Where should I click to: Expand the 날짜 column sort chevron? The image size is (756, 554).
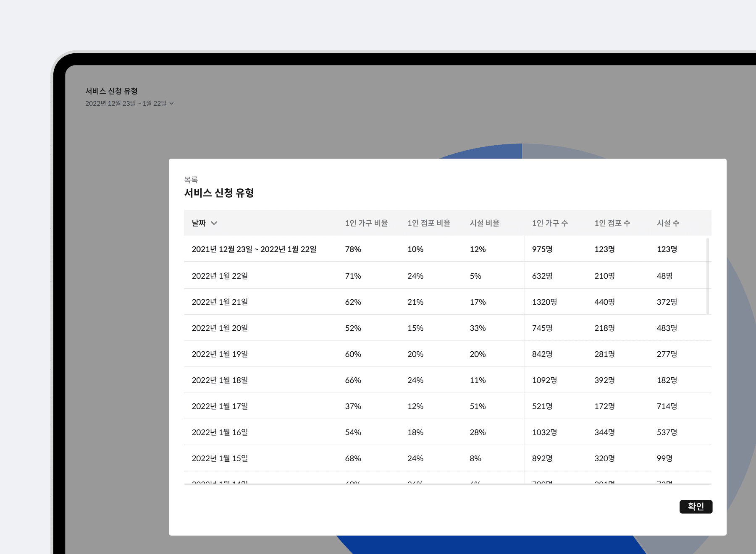pyautogui.click(x=215, y=223)
